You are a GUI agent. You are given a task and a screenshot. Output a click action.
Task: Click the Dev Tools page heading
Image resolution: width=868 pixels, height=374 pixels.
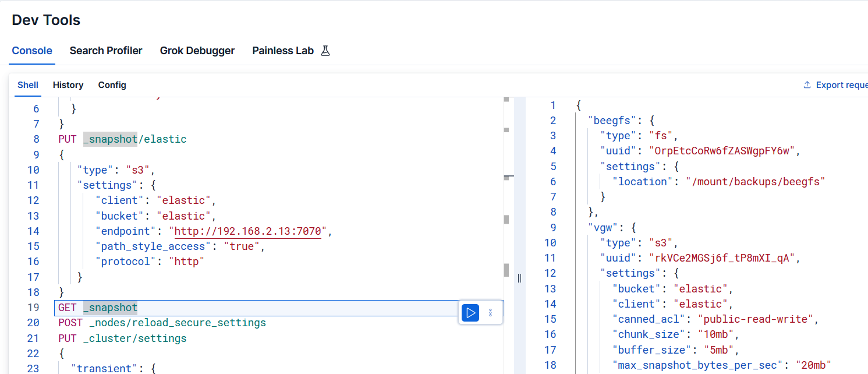tap(46, 20)
